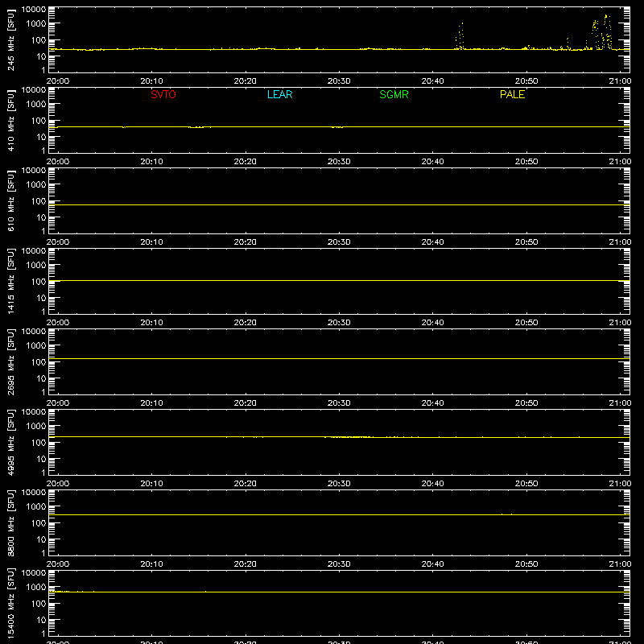This screenshot has width=644, height=644.
Task: Select the 8800 MHz [SFU] axis label
Action: [10, 522]
